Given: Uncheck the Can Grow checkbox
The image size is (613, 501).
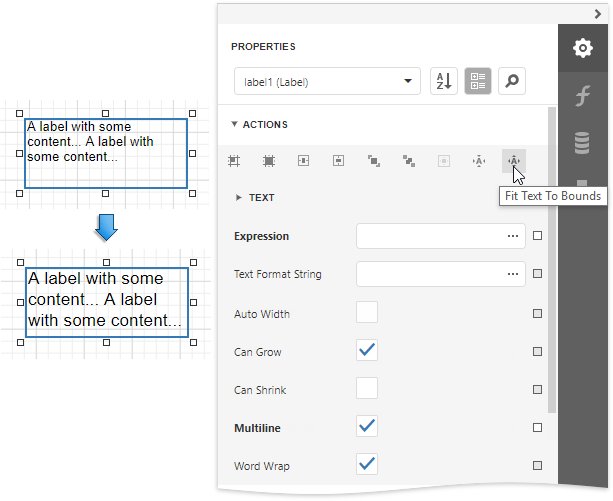Looking at the screenshot, I should [x=367, y=350].
